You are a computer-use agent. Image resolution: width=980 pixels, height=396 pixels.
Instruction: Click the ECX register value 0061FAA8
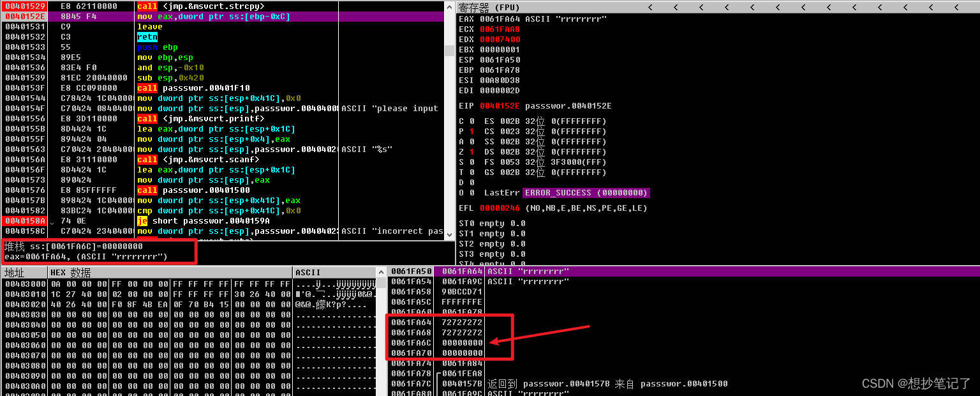coord(500,29)
